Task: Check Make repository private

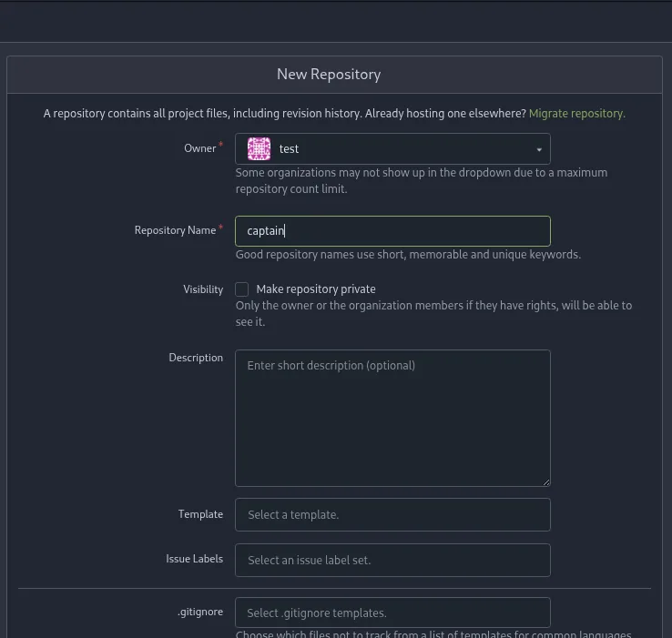Action: 241,289
